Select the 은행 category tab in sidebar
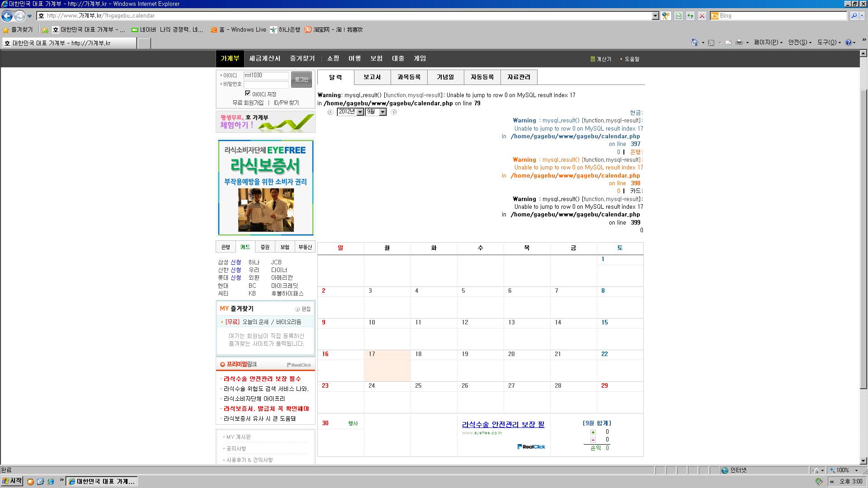The height and width of the screenshot is (488, 868). click(225, 247)
